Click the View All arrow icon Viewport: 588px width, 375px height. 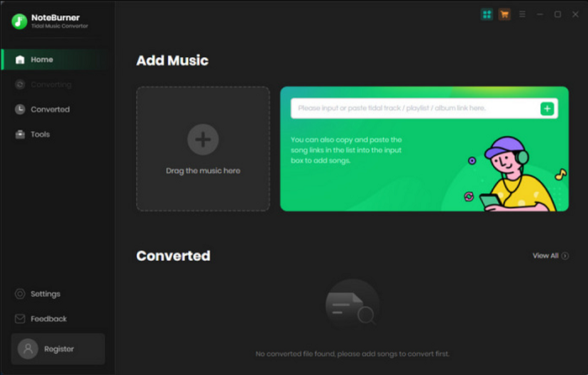pyautogui.click(x=565, y=256)
